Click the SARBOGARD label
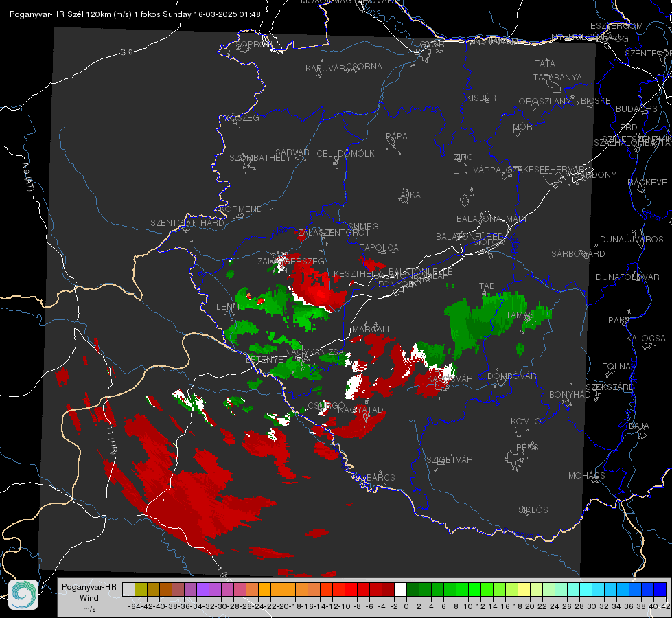The width and height of the screenshot is (672, 618). tap(578, 254)
